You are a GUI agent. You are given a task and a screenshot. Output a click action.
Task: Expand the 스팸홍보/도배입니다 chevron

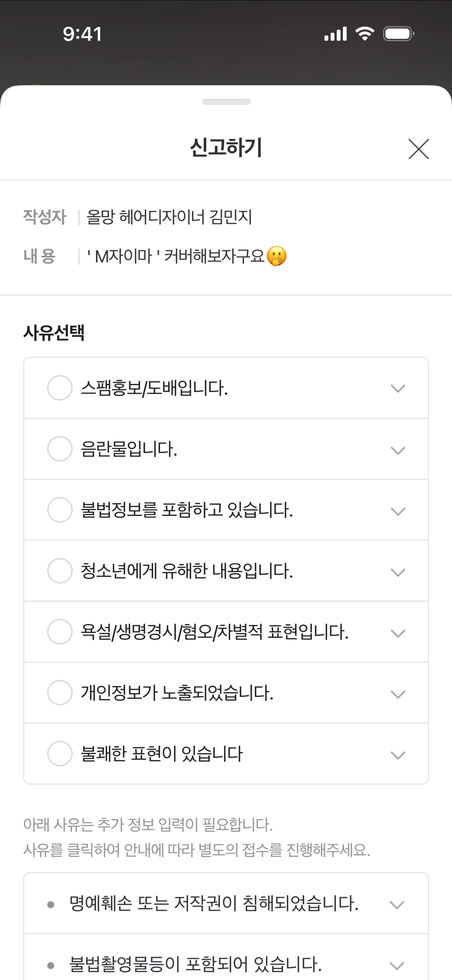pos(398,389)
